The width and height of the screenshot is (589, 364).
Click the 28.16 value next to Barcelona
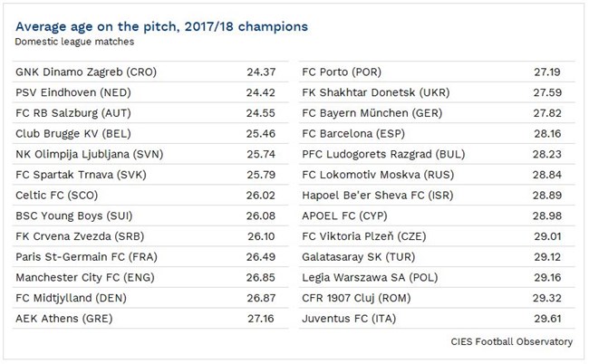(x=548, y=133)
